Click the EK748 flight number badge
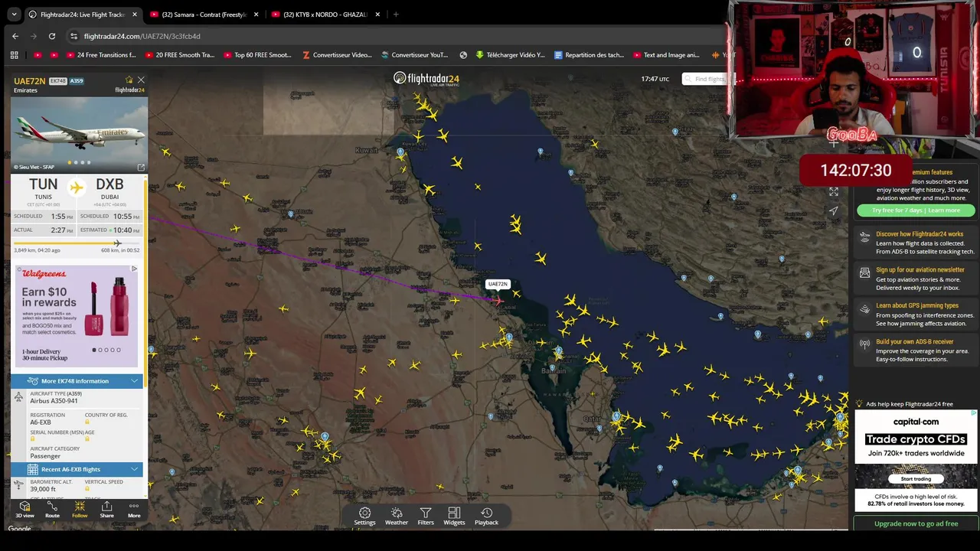Viewport: 980px width, 551px height. (57, 80)
